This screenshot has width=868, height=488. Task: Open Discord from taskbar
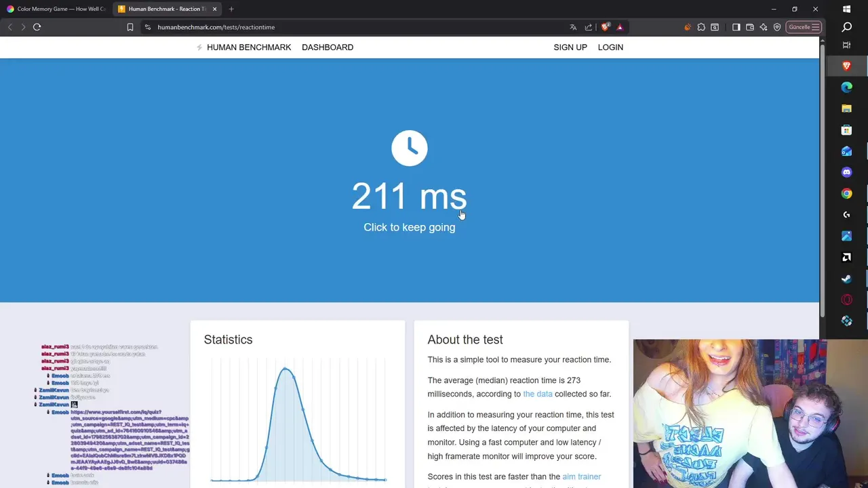point(846,172)
